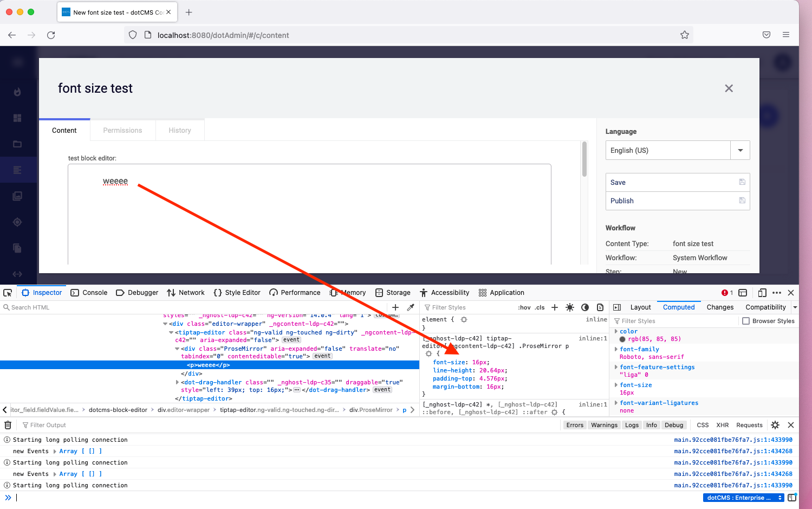Viewport: 812px width, 509px height.
Task: Open the eyedropper color picker in Rules toolbar
Action: click(x=411, y=307)
